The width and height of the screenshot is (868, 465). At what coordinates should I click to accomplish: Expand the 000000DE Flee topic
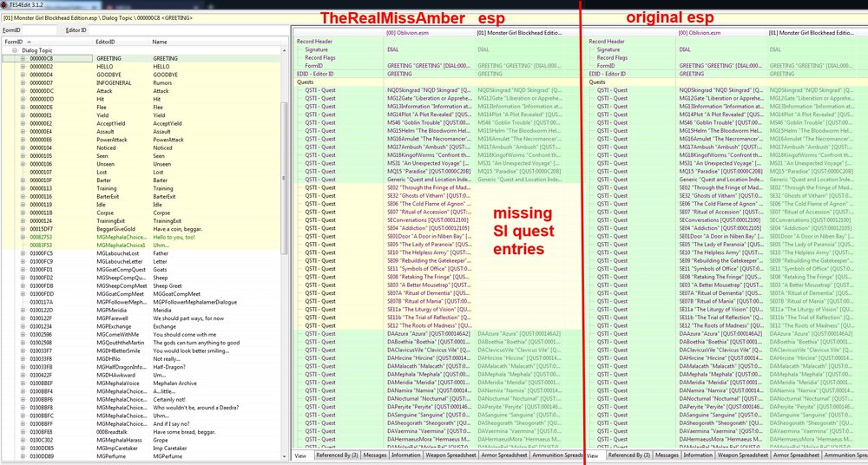(x=23, y=108)
